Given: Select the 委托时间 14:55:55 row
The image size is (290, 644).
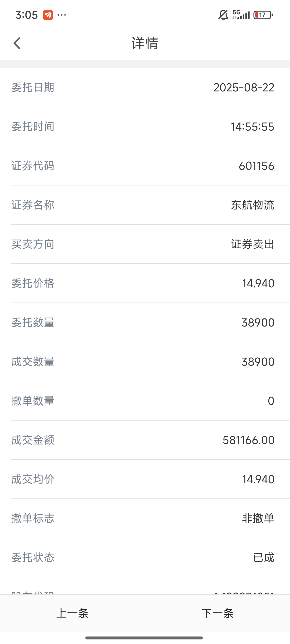Looking at the screenshot, I should 145,127.
